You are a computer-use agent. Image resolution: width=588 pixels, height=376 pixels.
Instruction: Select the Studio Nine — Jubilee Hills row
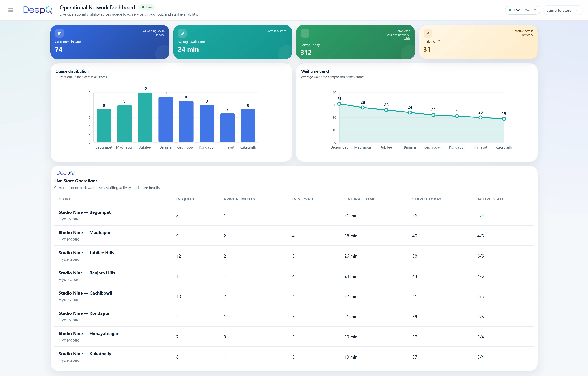click(x=294, y=256)
